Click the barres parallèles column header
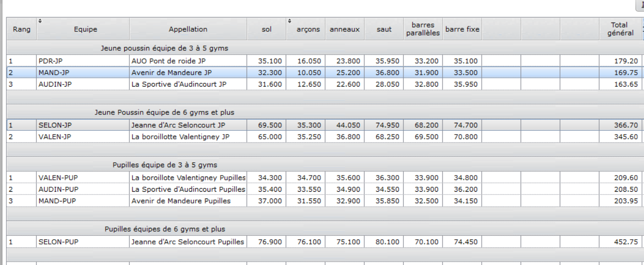The image size is (644, 265). pyautogui.click(x=423, y=29)
